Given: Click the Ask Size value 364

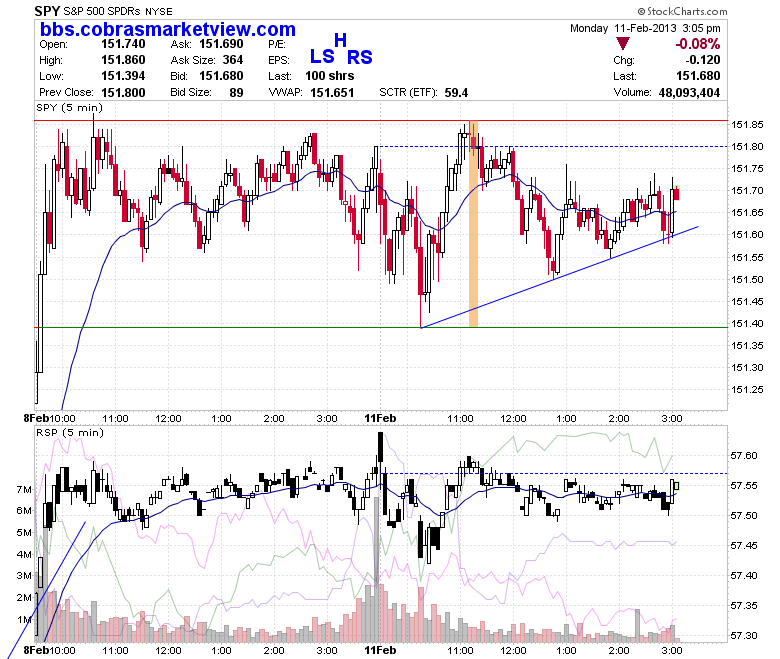Looking at the screenshot, I should coord(233,60).
